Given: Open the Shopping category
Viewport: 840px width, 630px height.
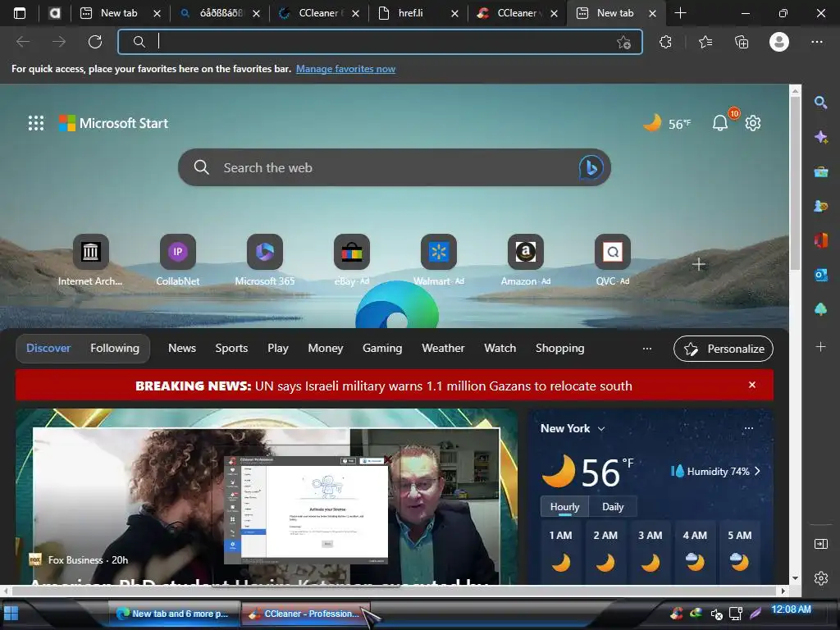Looking at the screenshot, I should point(559,348).
